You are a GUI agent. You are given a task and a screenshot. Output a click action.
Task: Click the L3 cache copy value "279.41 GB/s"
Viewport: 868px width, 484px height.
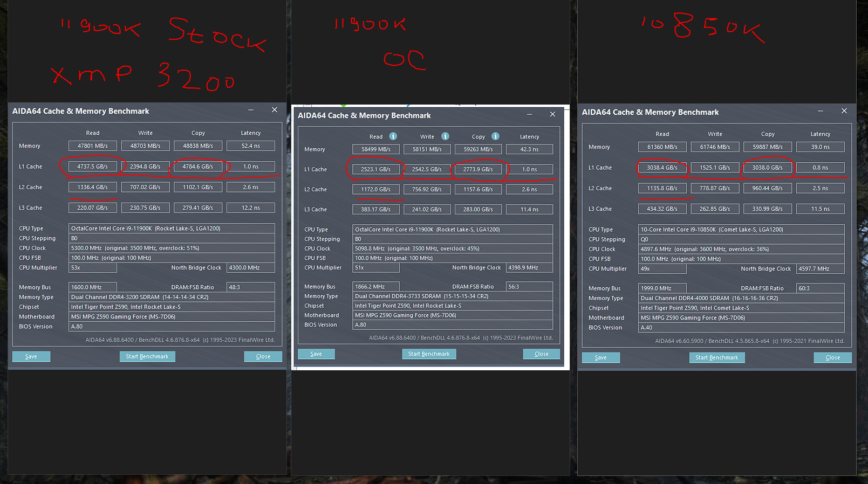point(198,208)
